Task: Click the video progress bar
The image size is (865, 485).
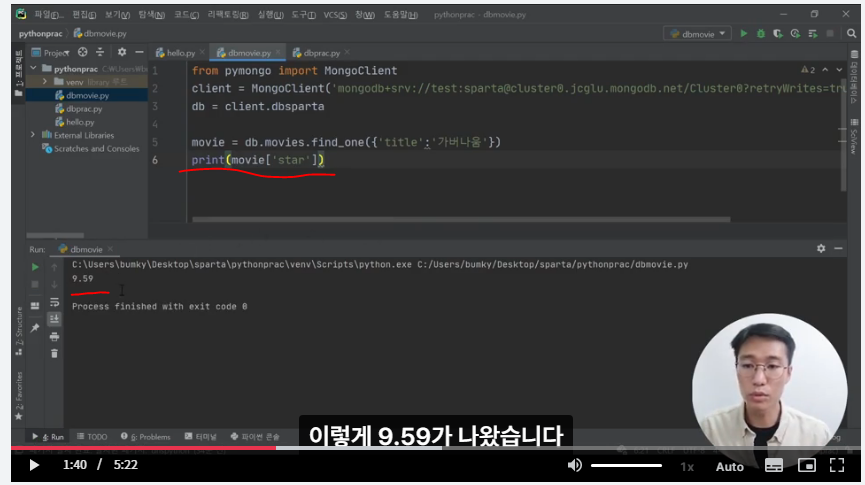Action: click(436, 447)
